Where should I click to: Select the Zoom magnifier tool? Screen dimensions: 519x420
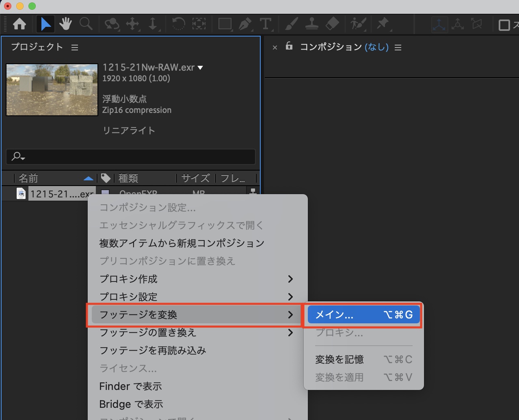pyautogui.click(x=86, y=24)
